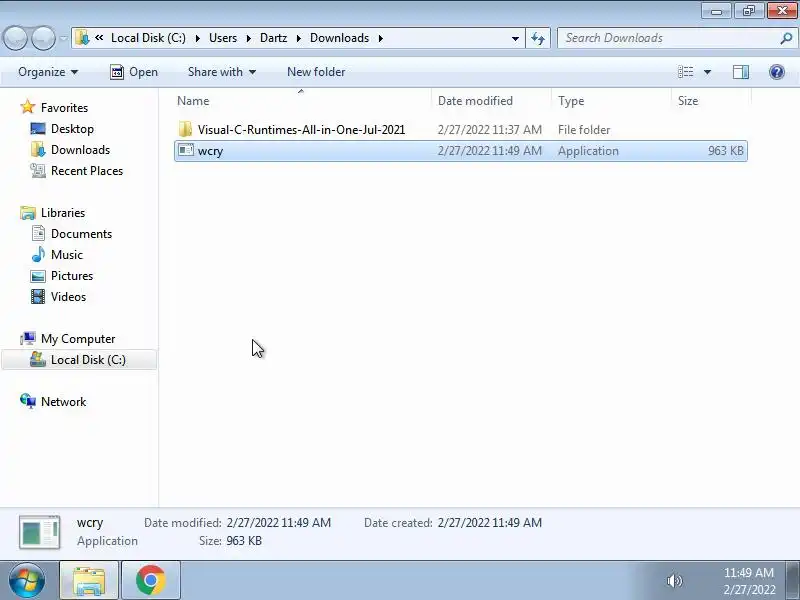Click Date created value in details pane
Image resolution: width=800 pixels, height=600 pixels.
(x=490, y=522)
